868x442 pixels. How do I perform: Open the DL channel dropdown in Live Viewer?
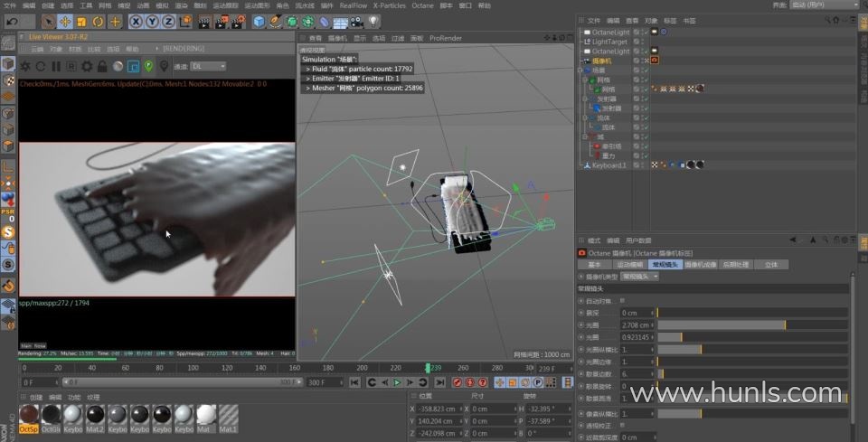click(x=208, y=66)
